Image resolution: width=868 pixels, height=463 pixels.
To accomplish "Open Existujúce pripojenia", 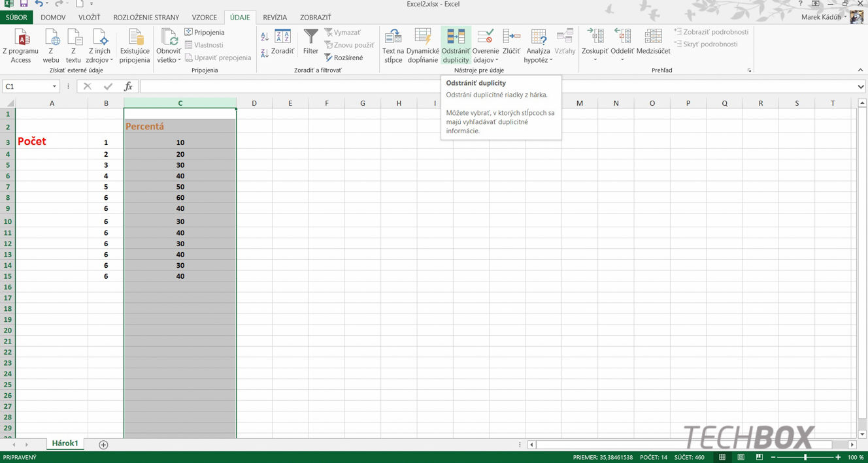I will [135, 46].
